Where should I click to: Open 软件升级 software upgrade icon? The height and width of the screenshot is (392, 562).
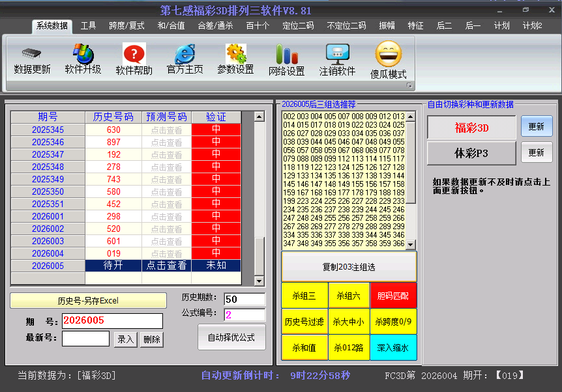pos(83,53)
